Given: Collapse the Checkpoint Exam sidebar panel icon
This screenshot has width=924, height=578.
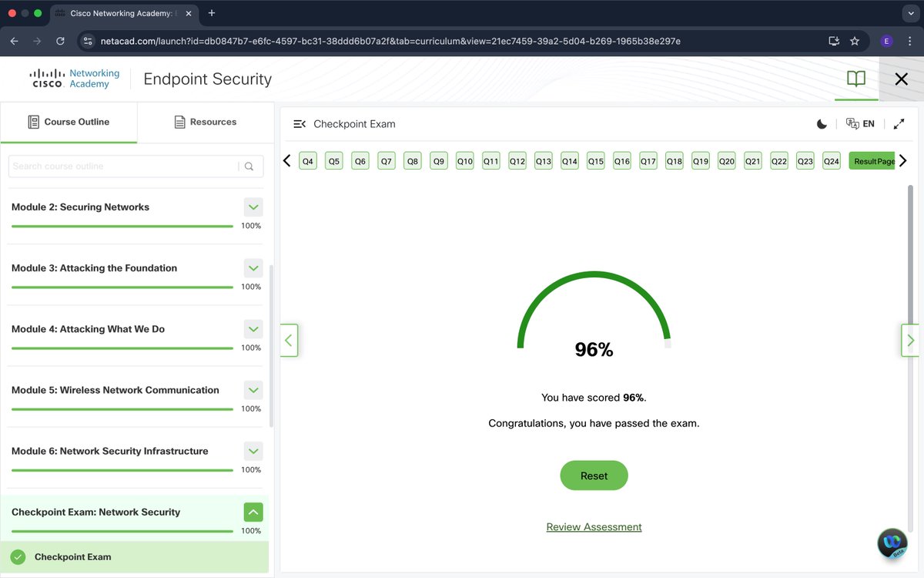Looking at the screenshot, I should 300,123.
